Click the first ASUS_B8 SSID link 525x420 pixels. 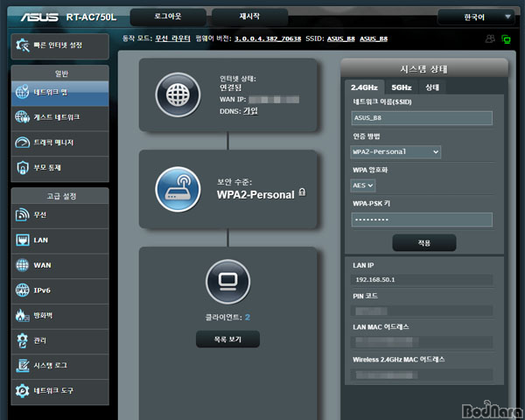tap(341, 38)
